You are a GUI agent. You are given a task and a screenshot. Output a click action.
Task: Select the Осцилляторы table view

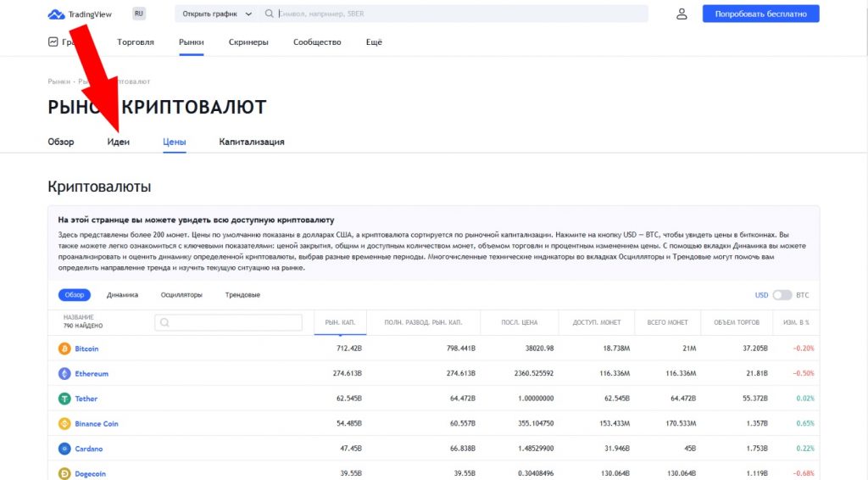(x=181, y=295)
